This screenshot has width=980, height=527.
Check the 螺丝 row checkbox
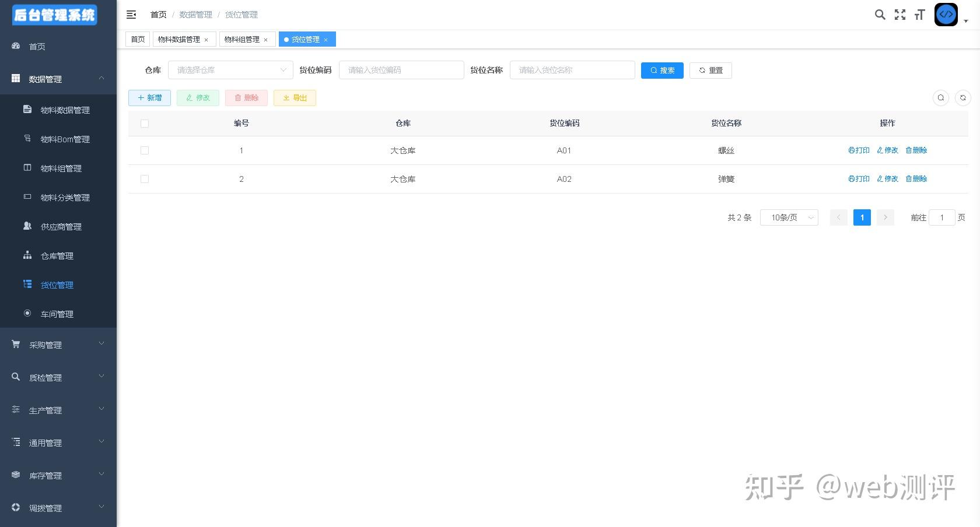(144, 150)
